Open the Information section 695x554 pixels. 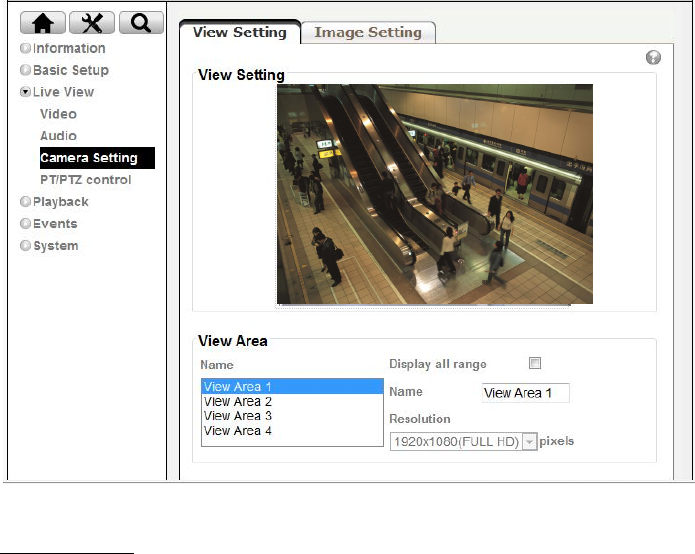[69, 48]
